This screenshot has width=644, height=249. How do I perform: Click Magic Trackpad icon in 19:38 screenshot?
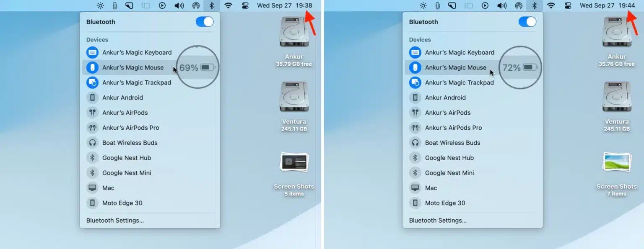92,82
